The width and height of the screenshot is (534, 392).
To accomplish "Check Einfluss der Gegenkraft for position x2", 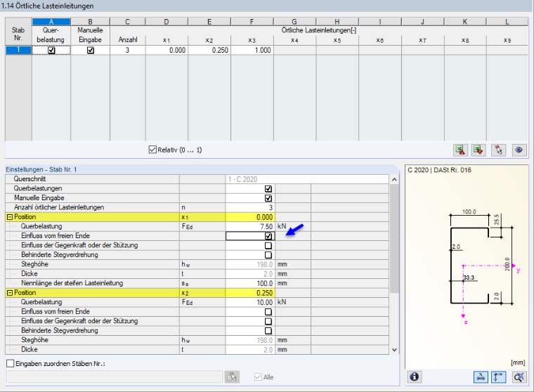I will tap(268, 322).
